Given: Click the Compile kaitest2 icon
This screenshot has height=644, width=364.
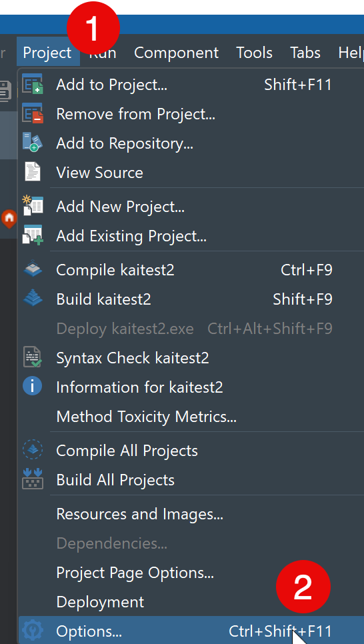Looking at the screenshot, I should click(x=33, y=270).
